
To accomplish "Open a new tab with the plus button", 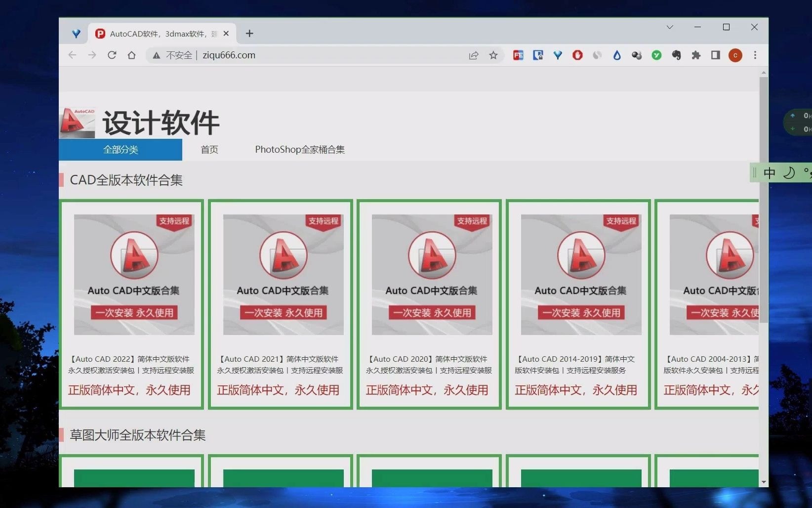I will pyautogui.click(x=249, y=34).
